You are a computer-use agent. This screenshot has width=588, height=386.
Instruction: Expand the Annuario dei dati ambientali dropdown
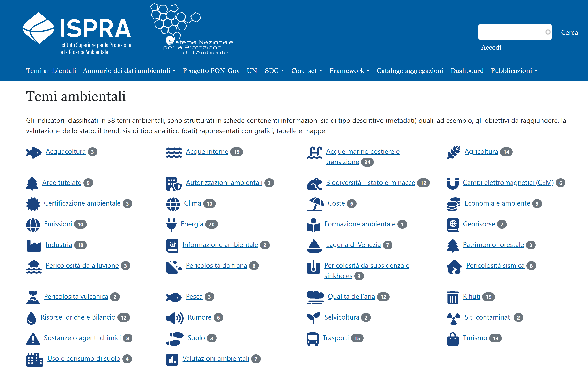129,71
